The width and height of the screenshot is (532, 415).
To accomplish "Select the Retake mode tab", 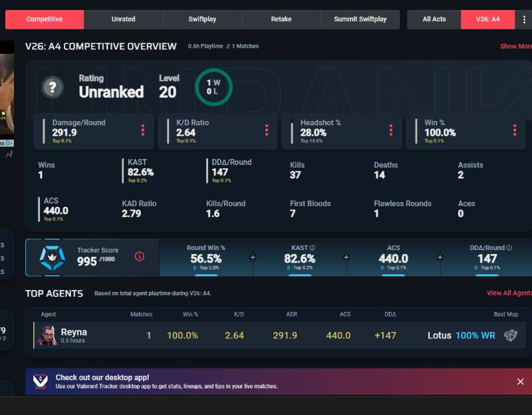I will click(x=281, y=19).
